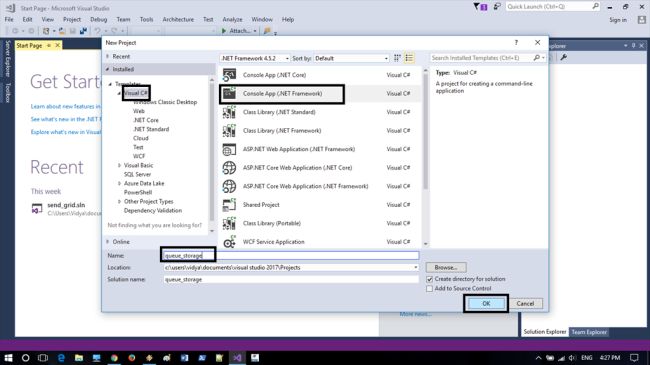Viewport: 650px width, 365px height.
Task: Open the Server Explorer side tab
Action: click(x=7, y=58)
